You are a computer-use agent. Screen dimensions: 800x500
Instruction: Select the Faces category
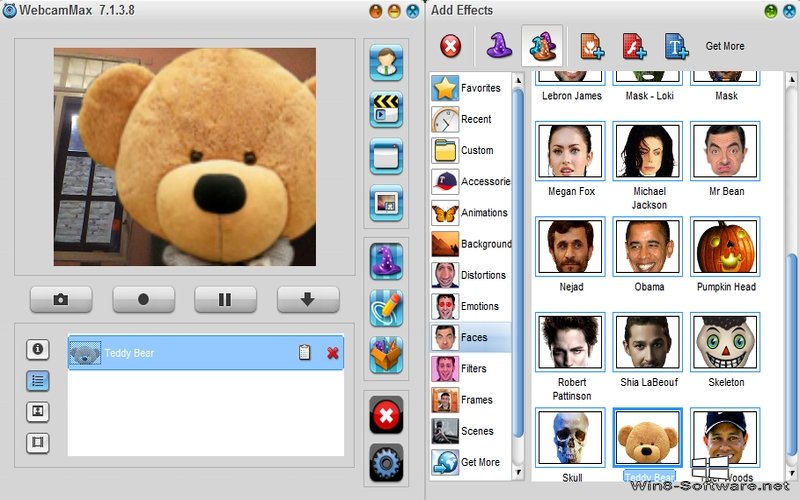coord(470,337)
